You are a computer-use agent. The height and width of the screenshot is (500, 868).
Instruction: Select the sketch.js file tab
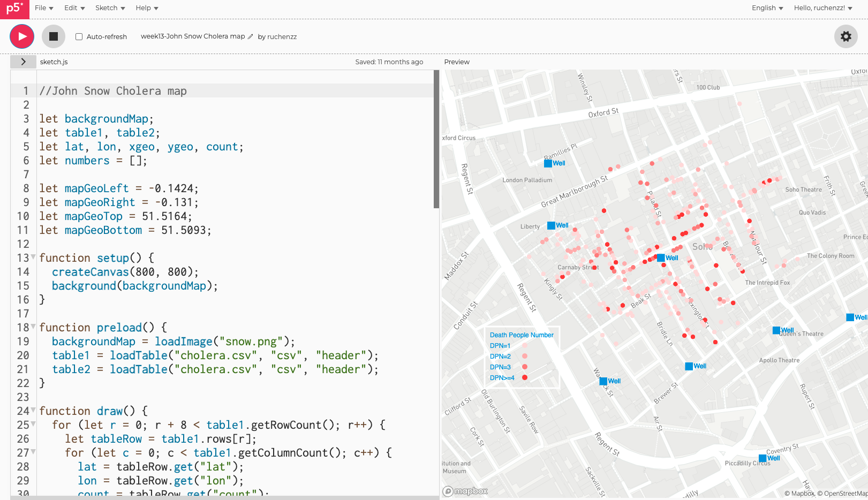click(x=54, y=62)
